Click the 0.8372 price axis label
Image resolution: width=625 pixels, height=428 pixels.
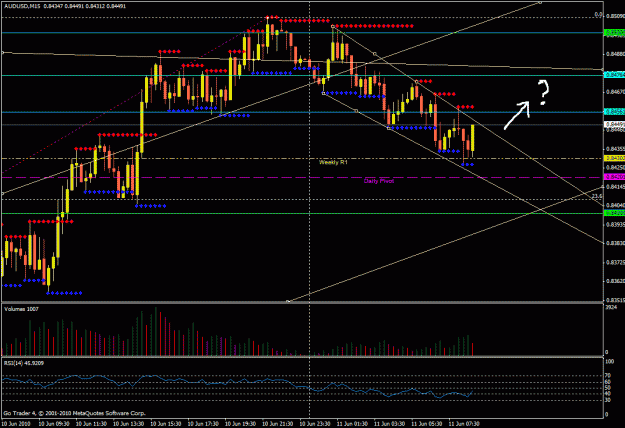click(615, 262)
